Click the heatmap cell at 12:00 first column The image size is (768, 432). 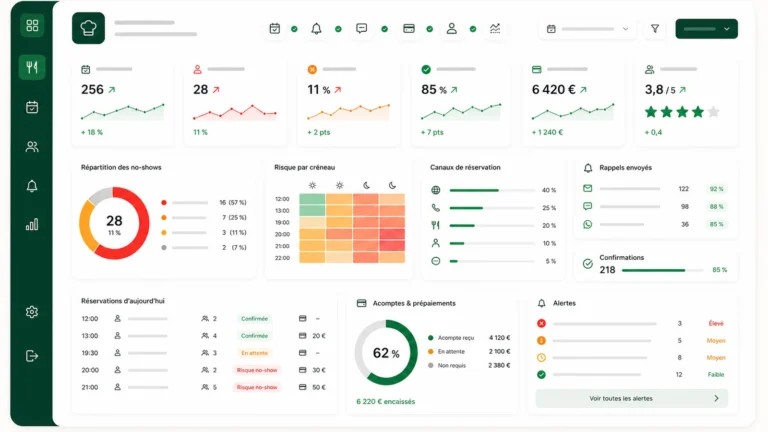[312, 199]
